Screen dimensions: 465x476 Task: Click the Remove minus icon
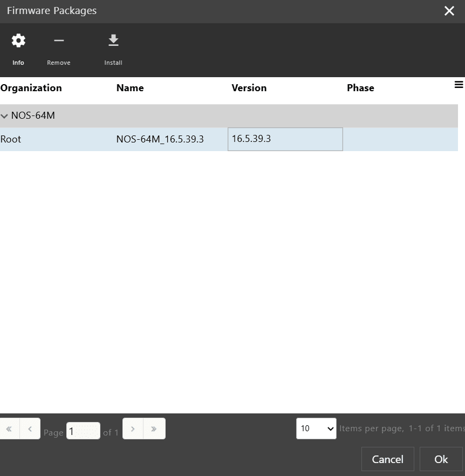click(x=59, y=41)
